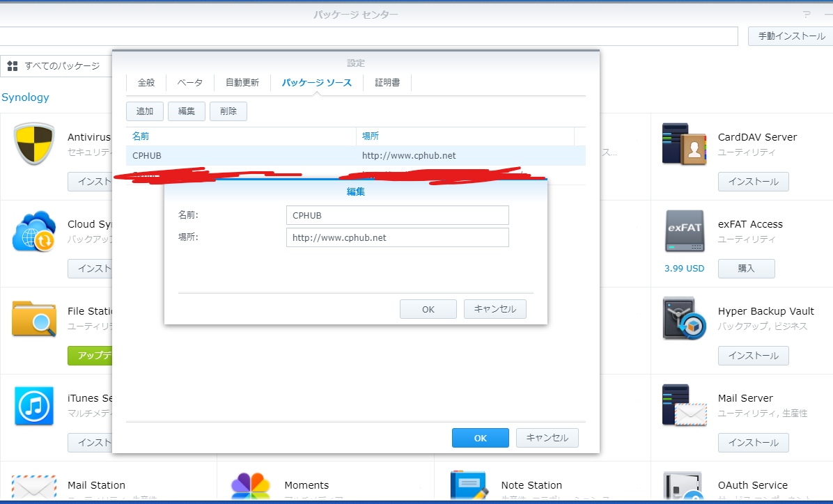
Task: Switch to the 全般 tab
Action: point(146,82)
